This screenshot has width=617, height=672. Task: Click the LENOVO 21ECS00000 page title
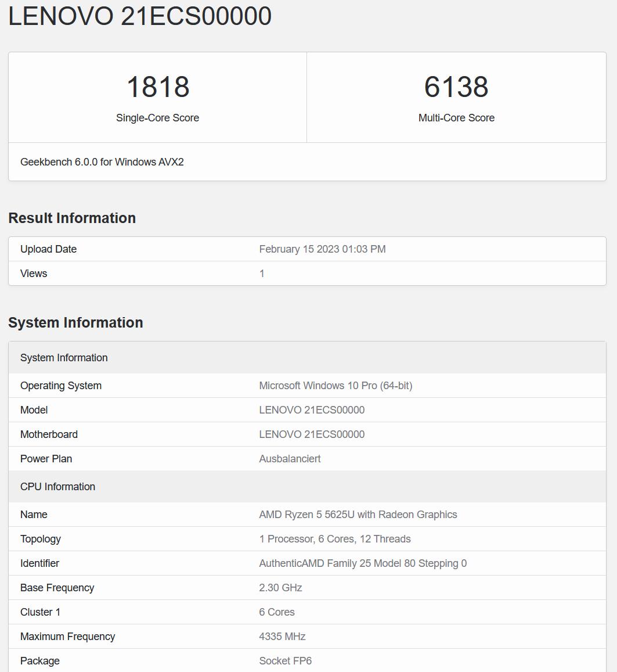click(140, 16)
